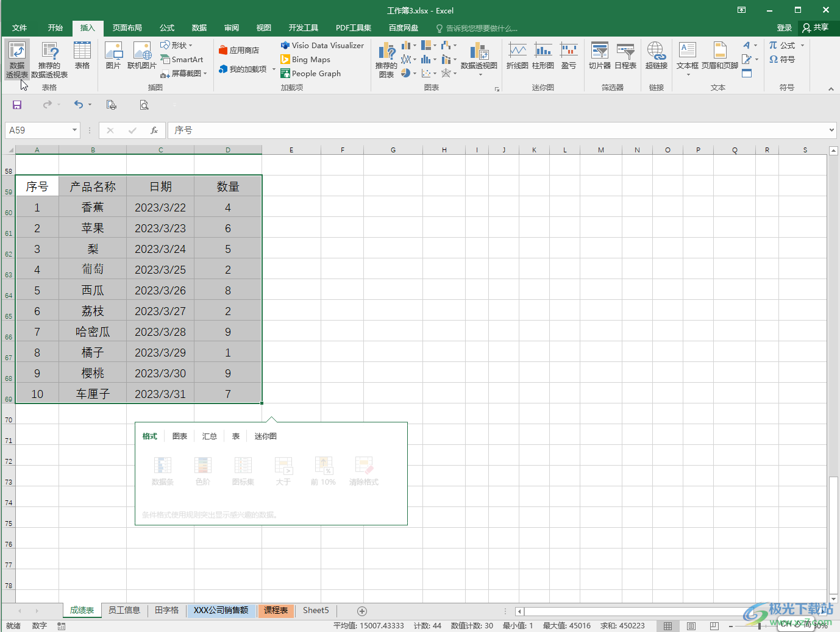Open header and footer (页眉和页脚)
The width and height of the screenshot is (840, 632).
click(x=720, y=55)
